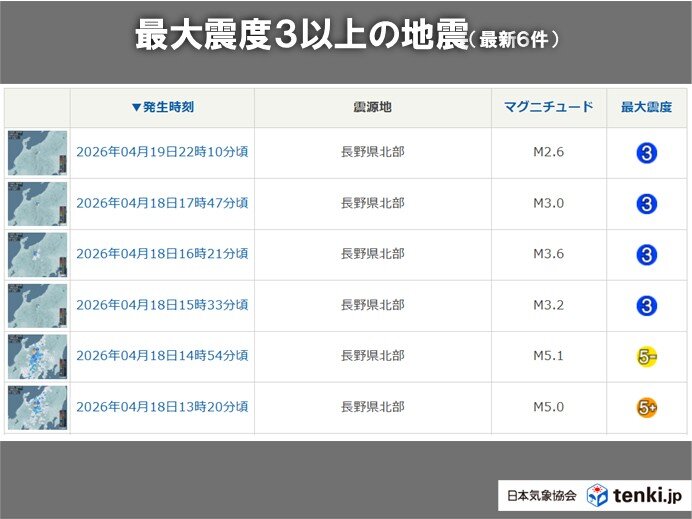Image resolution: width=692 pixels, height=519 pixels.
Task: Open map thumbnail for 04月18日15時33分 quake
Action: pos(38,306)
